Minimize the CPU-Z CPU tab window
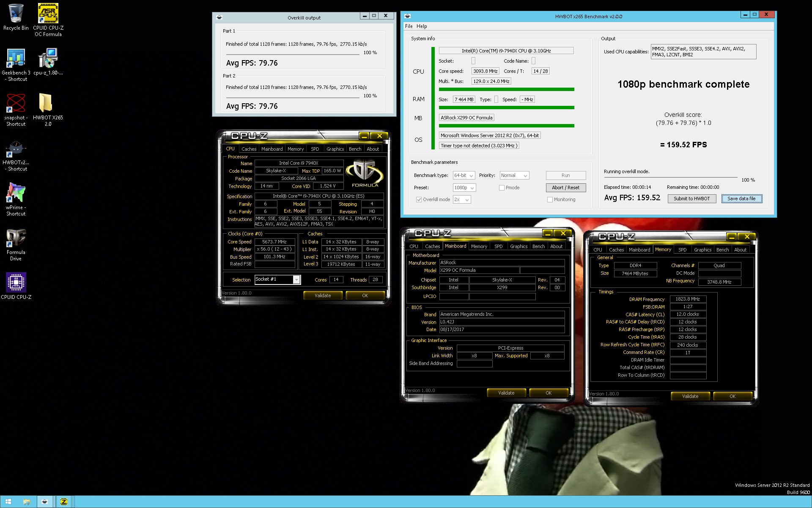 pos(364,136)
